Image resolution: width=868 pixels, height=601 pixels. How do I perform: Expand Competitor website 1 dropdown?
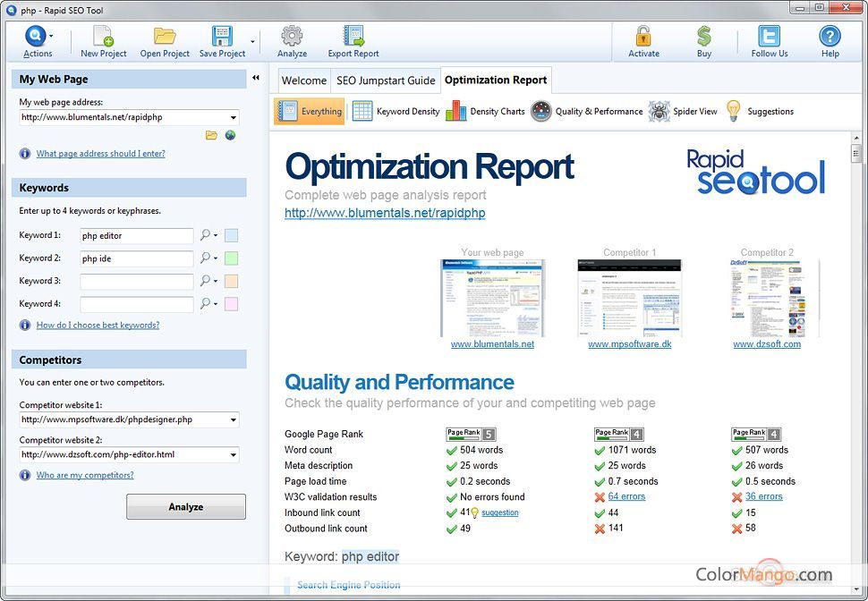(234, 419)
